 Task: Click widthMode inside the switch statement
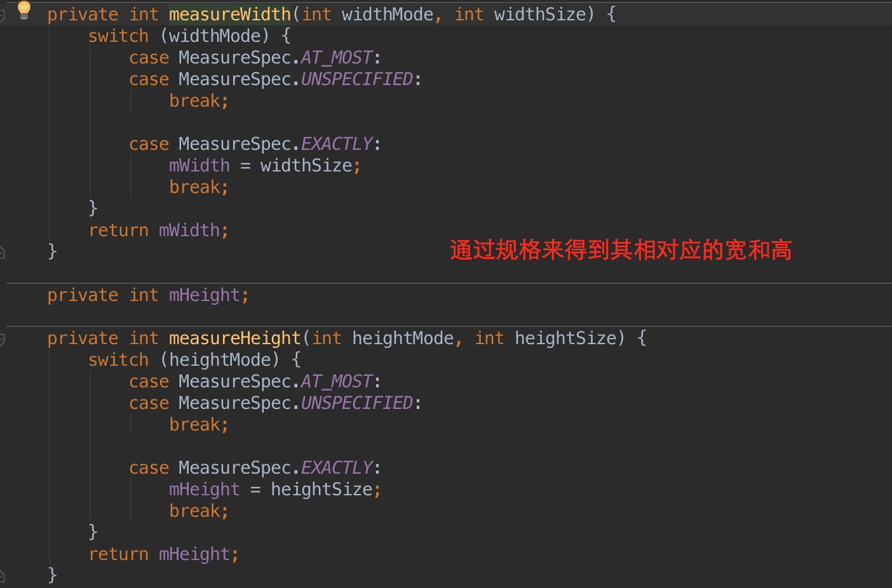[215, 36]
